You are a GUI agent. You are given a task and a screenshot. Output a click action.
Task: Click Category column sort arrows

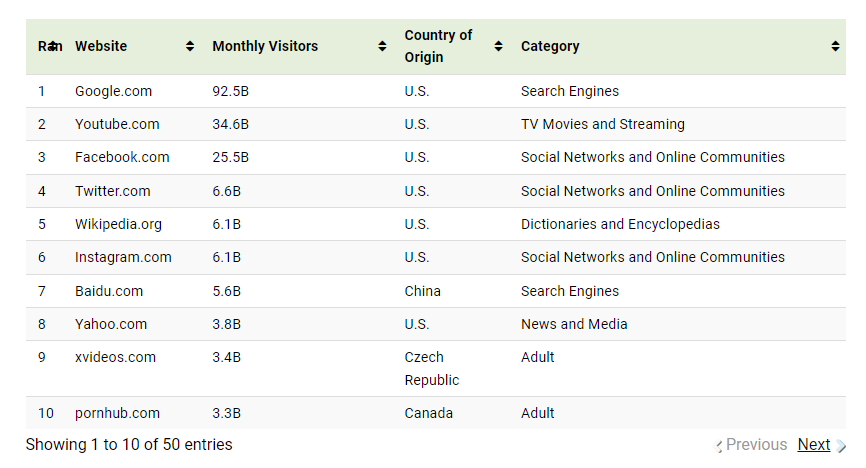835,46
